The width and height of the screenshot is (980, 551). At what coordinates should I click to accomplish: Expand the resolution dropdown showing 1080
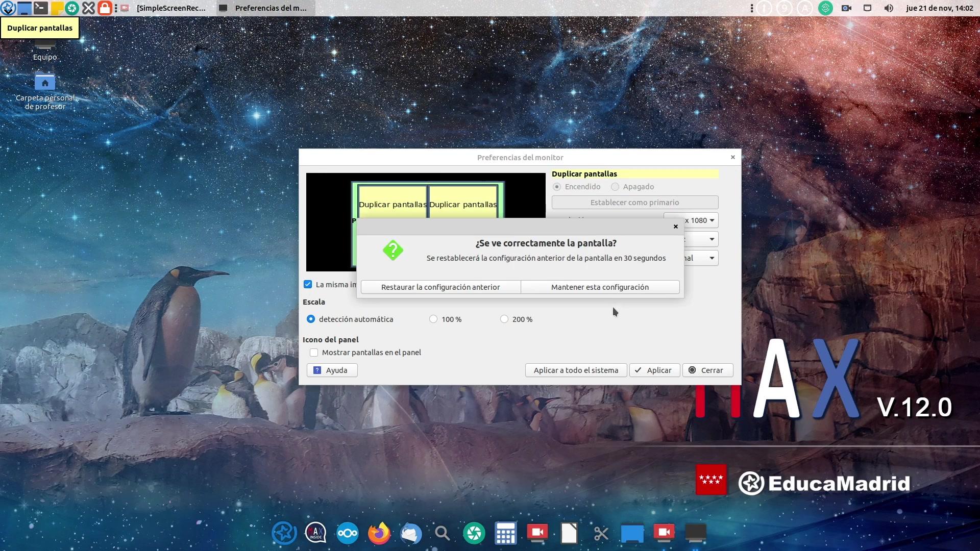(x=712, y=220)
